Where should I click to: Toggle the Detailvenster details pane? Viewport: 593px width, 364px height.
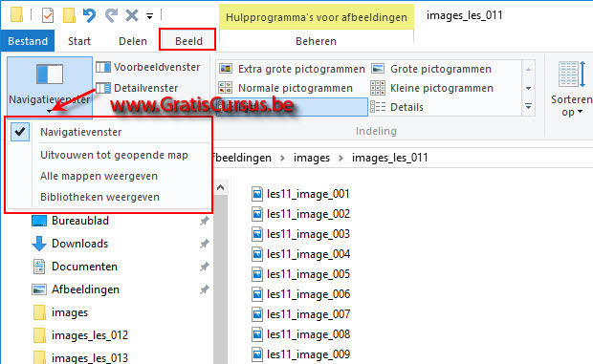pos(137,88)
